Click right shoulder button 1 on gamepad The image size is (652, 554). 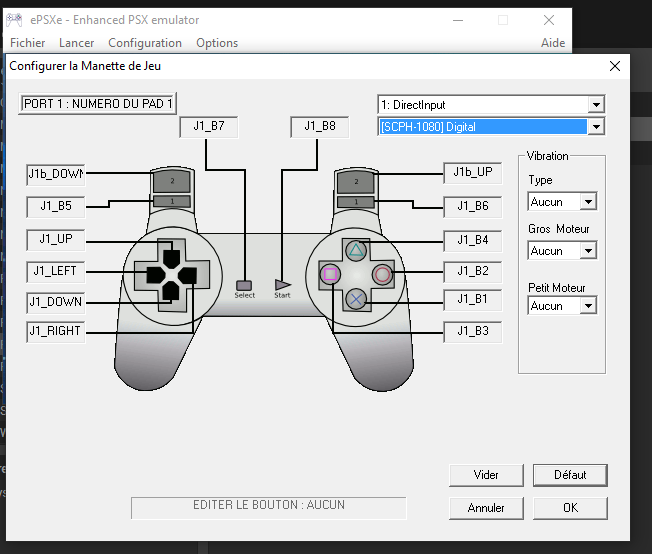[356, 202]
